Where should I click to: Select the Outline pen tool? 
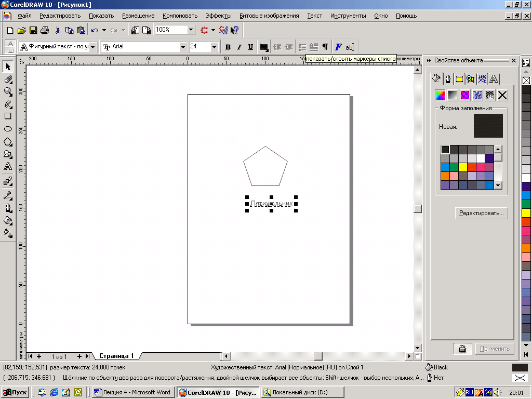(x=8, y=208)
